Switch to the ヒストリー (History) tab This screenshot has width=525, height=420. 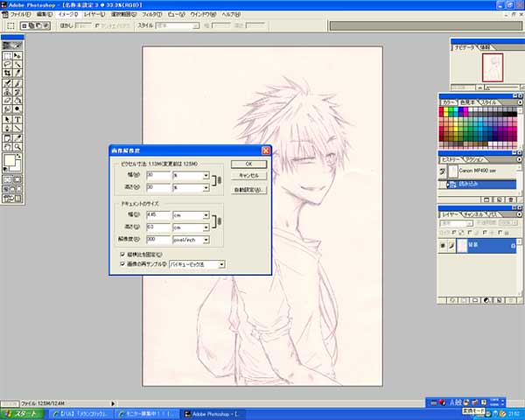[x=453, y=159]
